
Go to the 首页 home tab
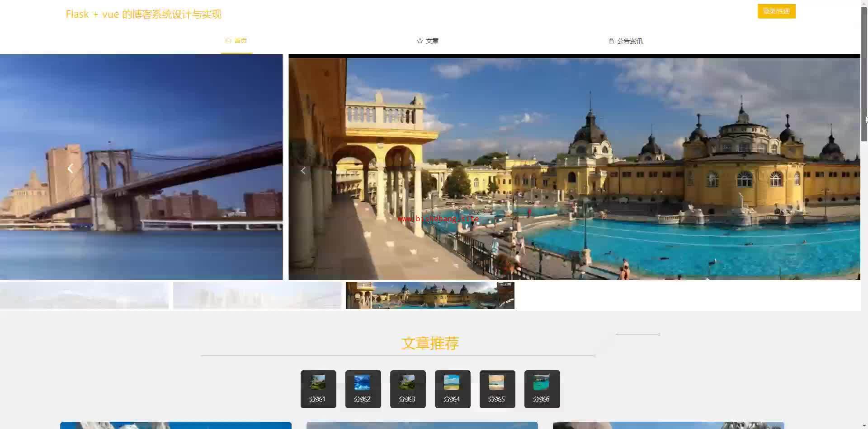tap(236, 41)
